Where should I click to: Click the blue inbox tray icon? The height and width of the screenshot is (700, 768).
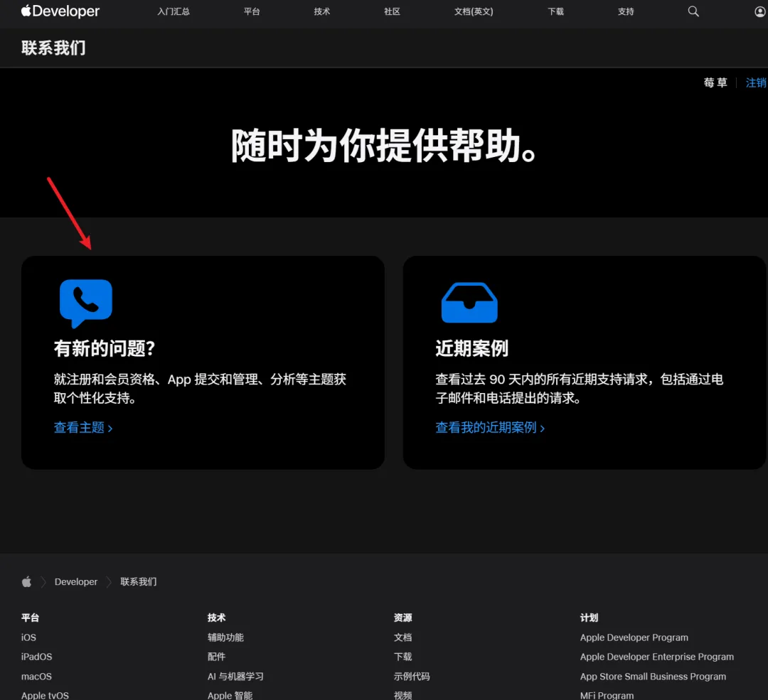(x=469, y=303)
